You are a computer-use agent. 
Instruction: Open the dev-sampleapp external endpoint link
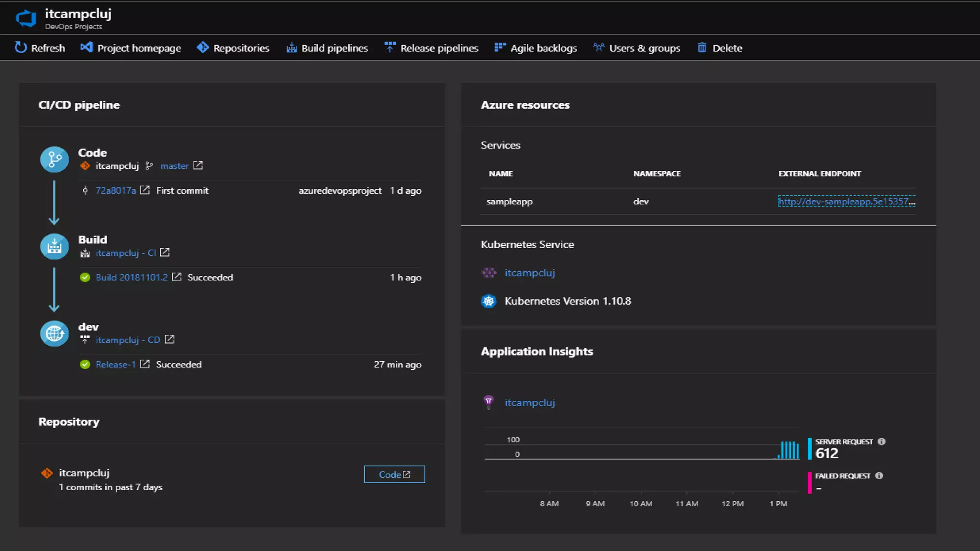click(846, 201)
